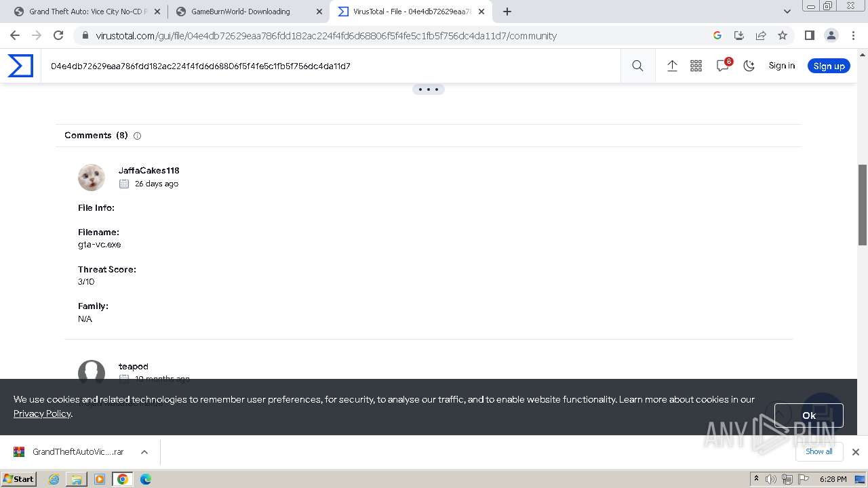This screenshot has width=868, height=488.
Task: Click the 26 days ago calendar icon
Action: tap(123, 184)
